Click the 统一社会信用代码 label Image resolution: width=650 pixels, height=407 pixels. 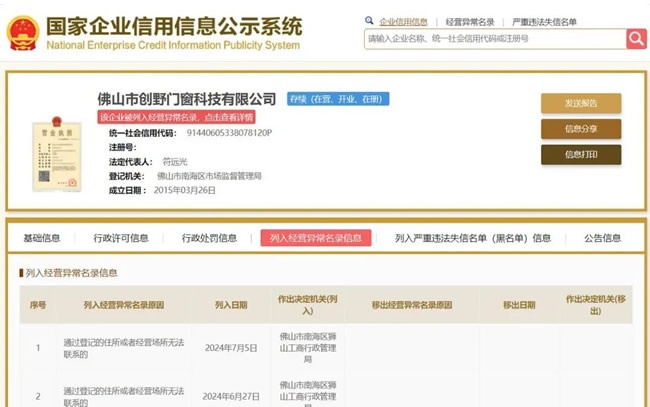coord(143,133)
